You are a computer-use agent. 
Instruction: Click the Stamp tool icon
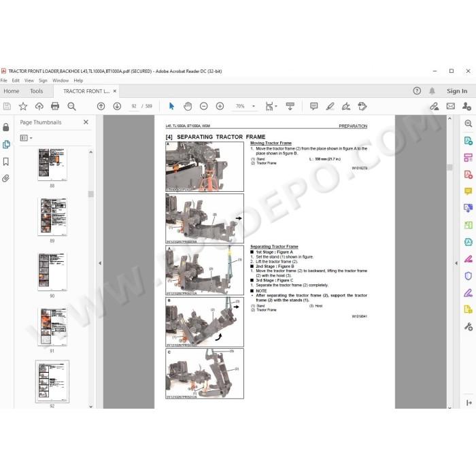pos(362,106)
